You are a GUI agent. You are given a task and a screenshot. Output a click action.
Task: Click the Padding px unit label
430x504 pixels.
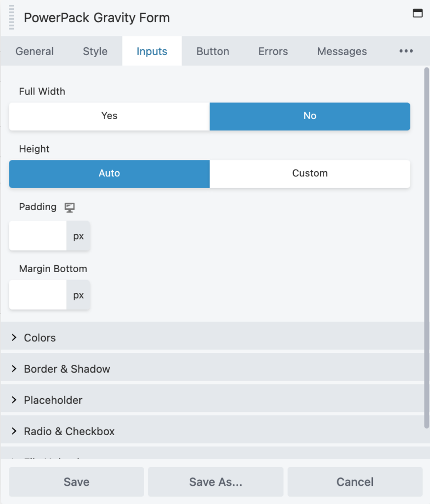click(x=78, y=236)
